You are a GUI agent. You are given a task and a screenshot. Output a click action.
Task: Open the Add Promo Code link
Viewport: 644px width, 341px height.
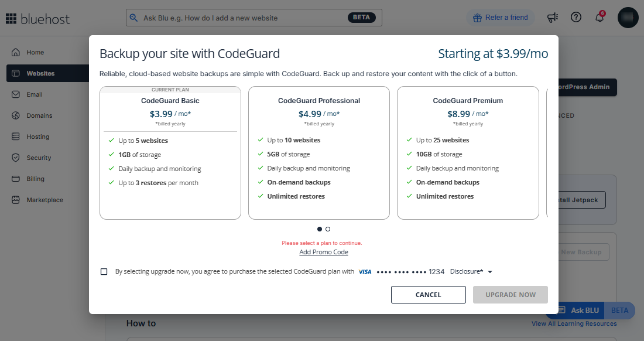323,252
